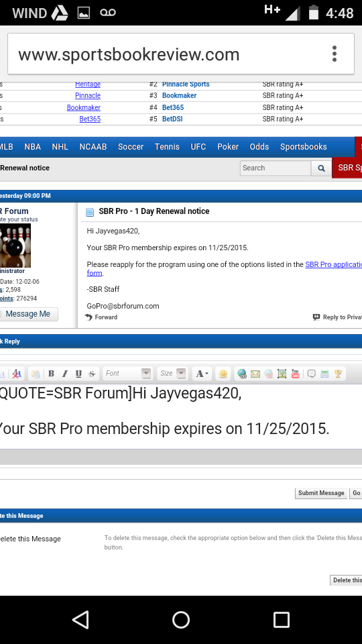Click the message document icon beside title
362x644 pixels.
pyautogui.click(x=89, y=212)
